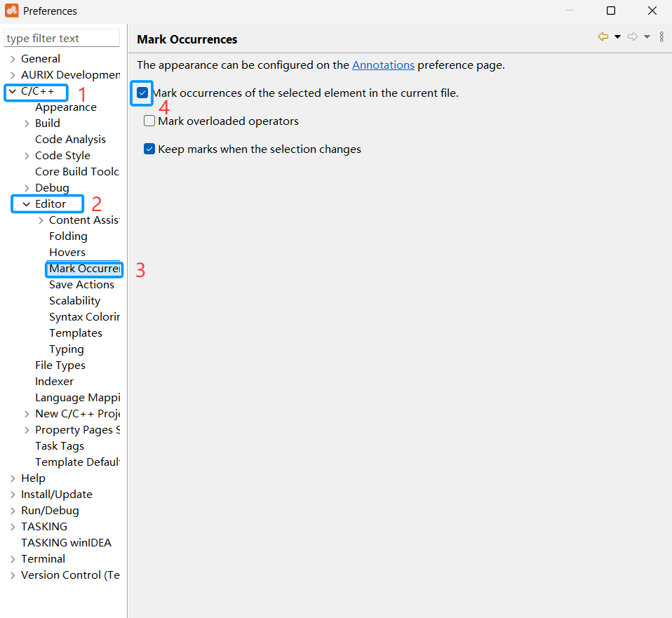Image resolution: width=672 pixels, height=618 pixels.
Task: Open the Syntax Coloring page
Action: tap(84, 316)
